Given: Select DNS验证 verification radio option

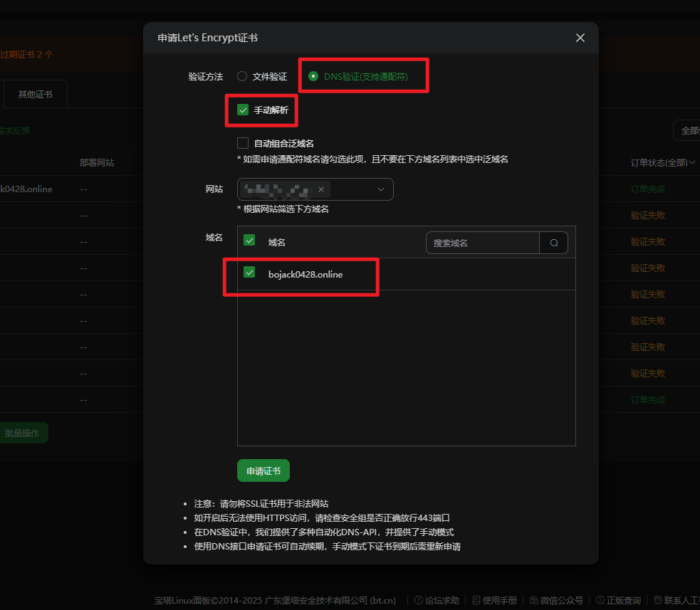Looking at the screenshot, I should pyautogui.click(x=313, y=76).
